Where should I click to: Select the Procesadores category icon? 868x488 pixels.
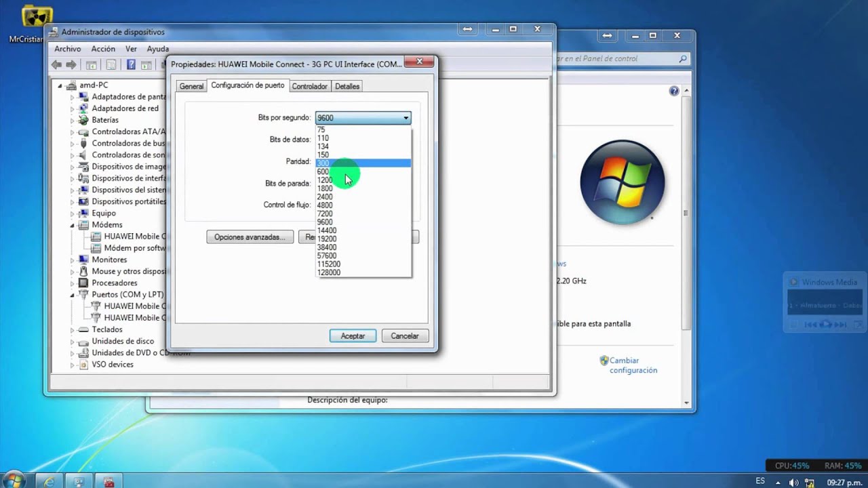(83, 283)
